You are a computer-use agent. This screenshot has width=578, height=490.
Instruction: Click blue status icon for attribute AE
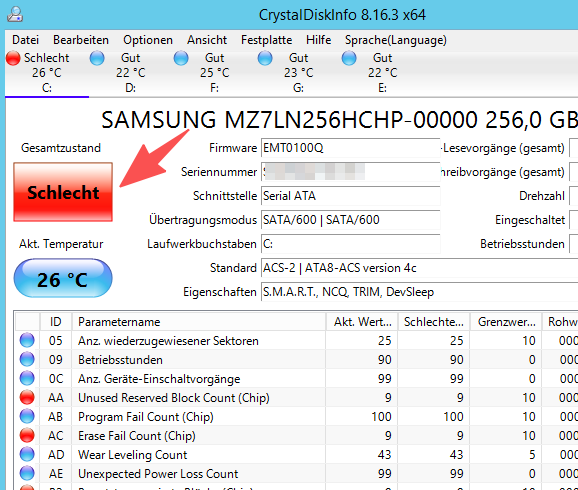27,473
